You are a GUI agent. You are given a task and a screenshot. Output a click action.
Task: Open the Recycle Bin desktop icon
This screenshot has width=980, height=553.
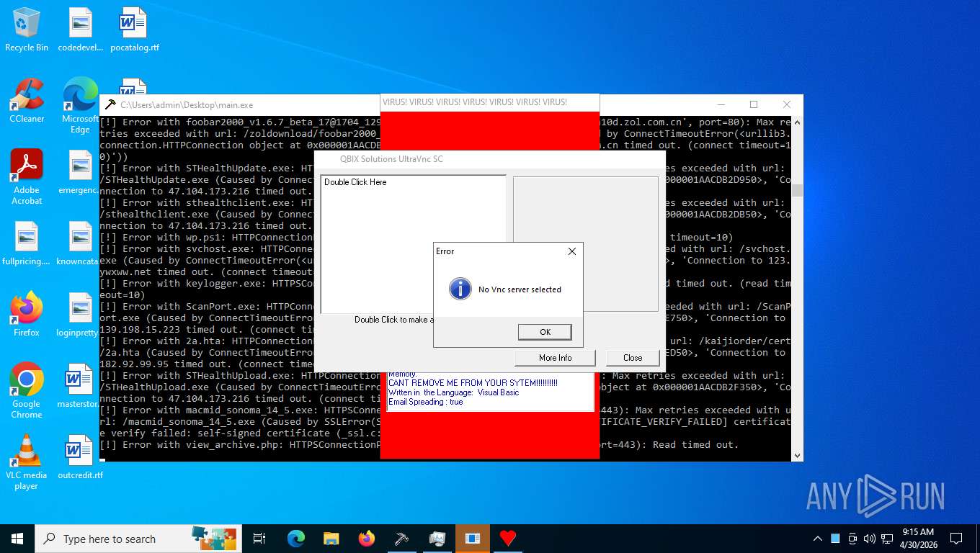[x=27, y=30]
